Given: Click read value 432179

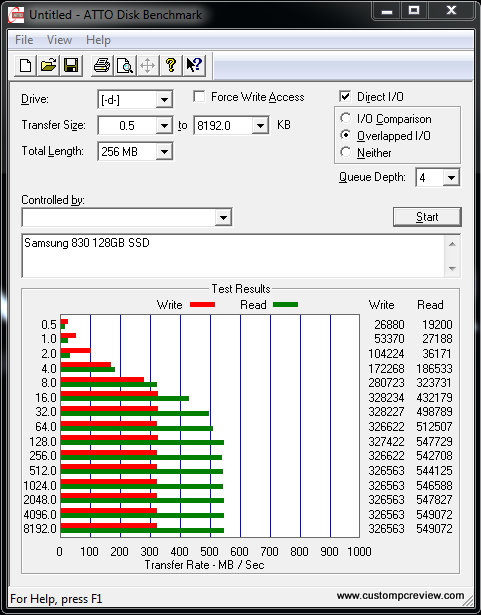Looking at the screenshot, I should point(434,398).
